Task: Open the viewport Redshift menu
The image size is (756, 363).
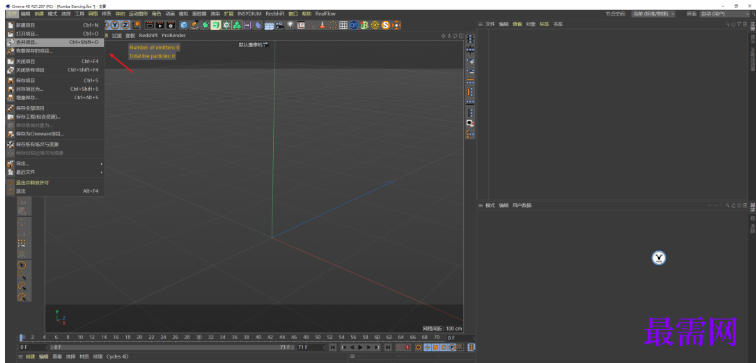Action: (148, 35)
